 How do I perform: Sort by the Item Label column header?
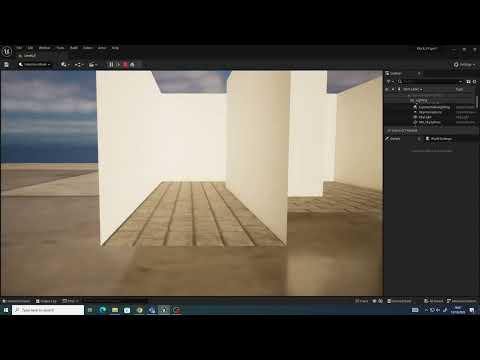click(x=412, y=89)
